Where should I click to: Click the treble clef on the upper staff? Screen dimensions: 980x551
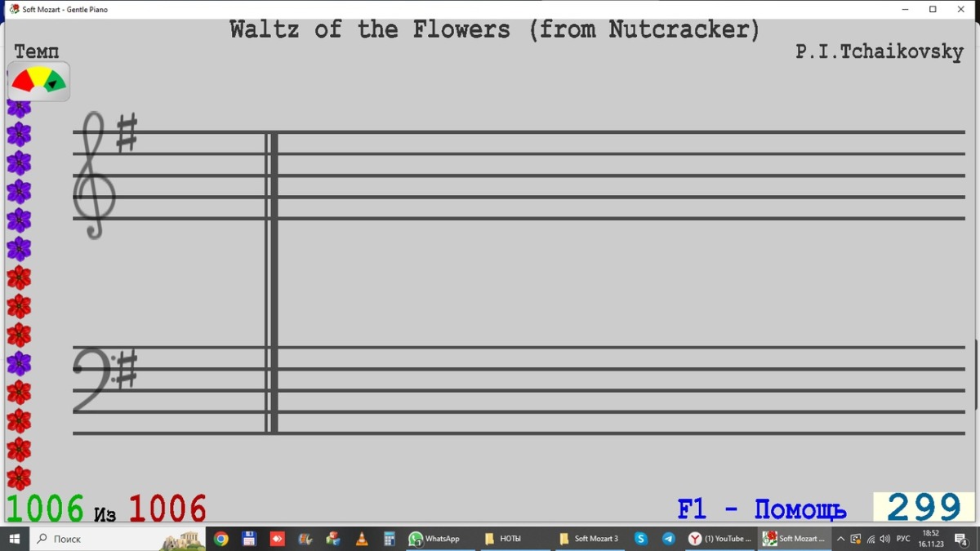click(x=94, y=175)
